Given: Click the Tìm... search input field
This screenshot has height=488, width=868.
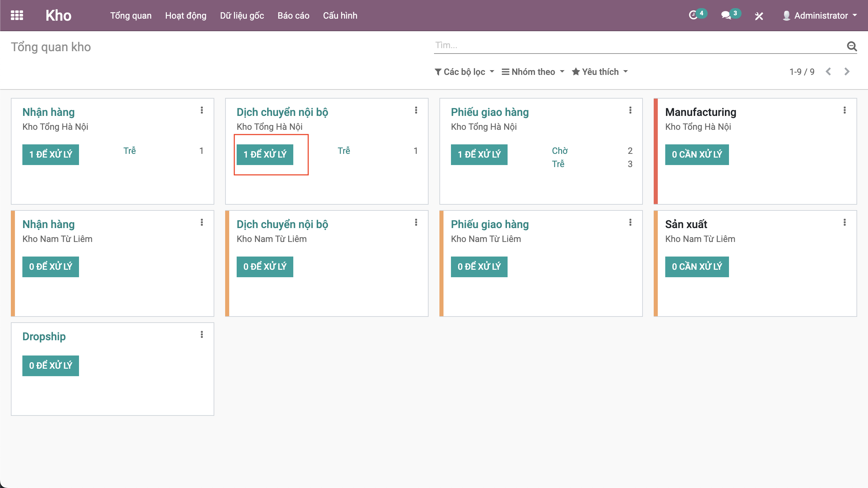Looking at the screenshot, I should pos(637,45).
